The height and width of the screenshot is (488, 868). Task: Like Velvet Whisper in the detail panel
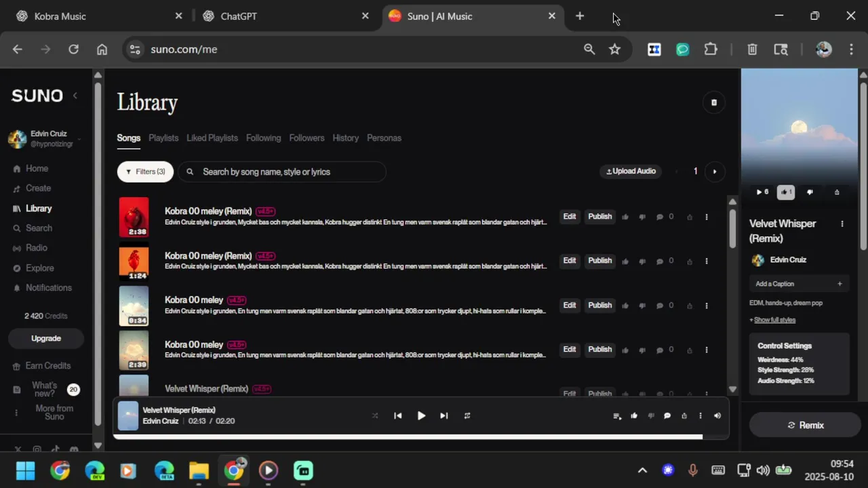point(785,192)
